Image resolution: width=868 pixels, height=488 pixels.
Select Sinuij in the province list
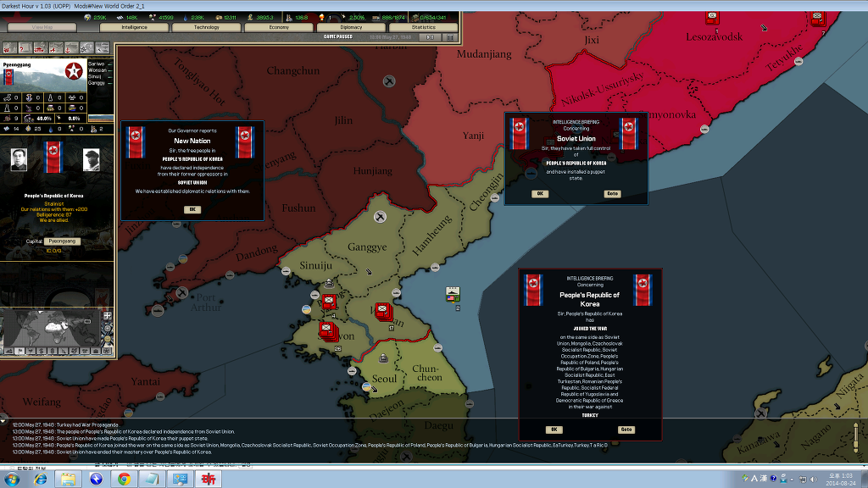tap(95, 76)
